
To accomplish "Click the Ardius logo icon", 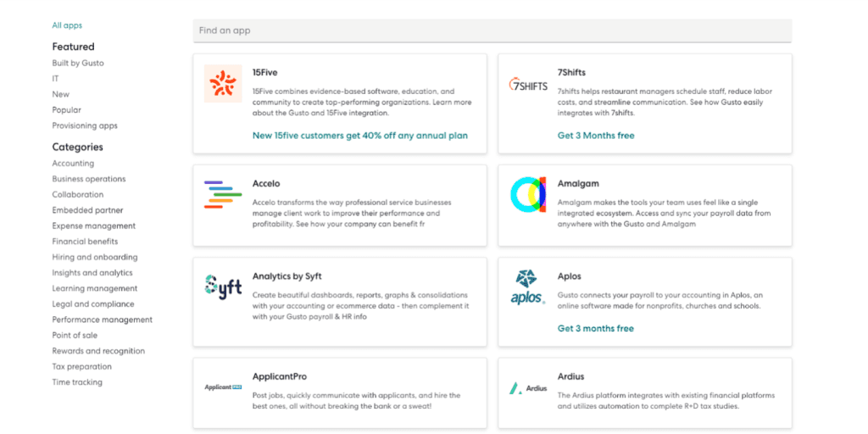I will (x=528, y=388).
